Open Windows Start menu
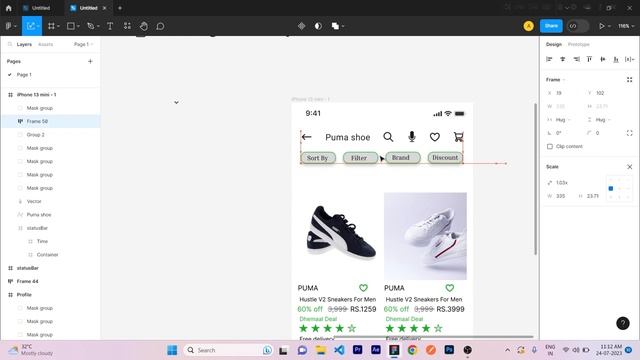 click(172, 350)
